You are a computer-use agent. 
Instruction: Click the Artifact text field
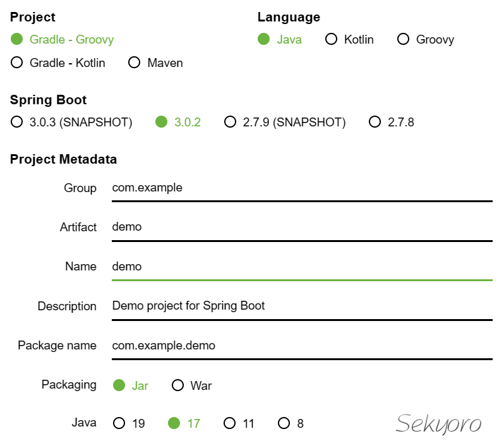[302, 227]
